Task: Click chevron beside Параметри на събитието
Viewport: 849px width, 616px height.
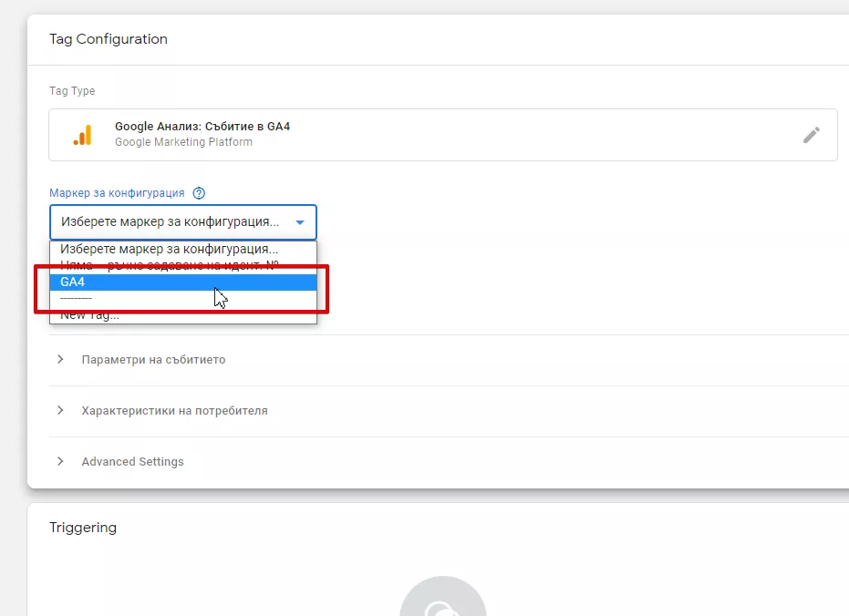Action: [x=60, y=359]
